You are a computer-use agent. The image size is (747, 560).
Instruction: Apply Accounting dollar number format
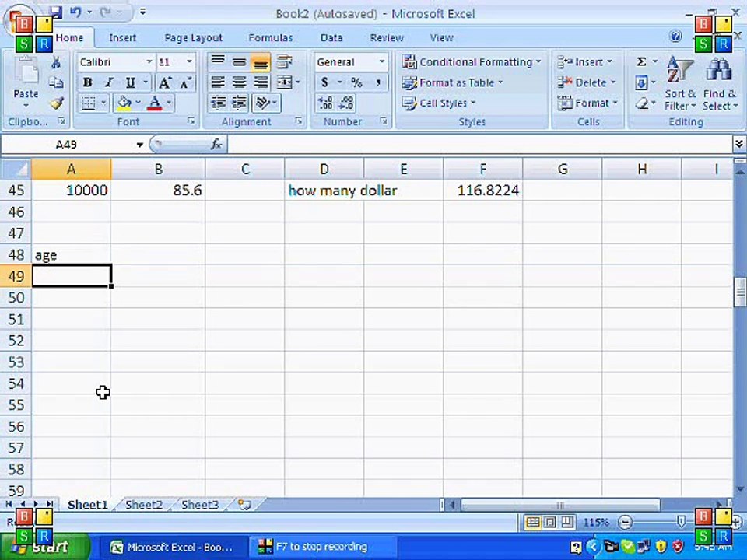324,82
